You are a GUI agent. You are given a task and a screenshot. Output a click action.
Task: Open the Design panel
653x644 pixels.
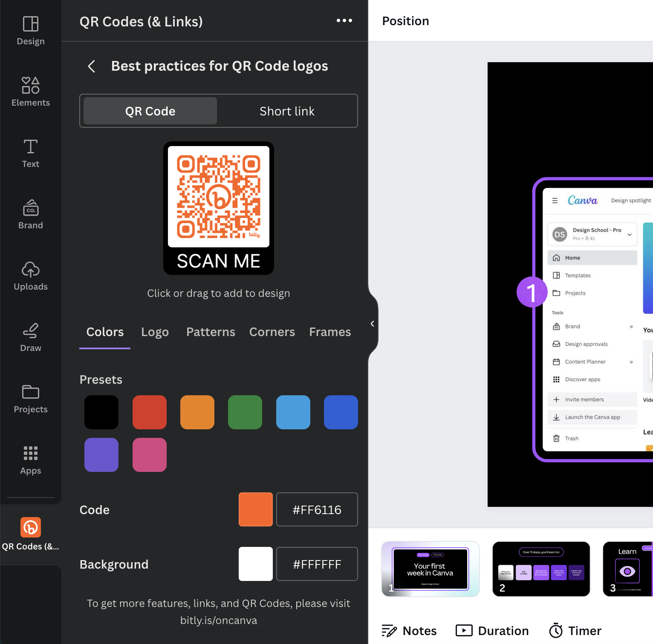pos(31,31)
